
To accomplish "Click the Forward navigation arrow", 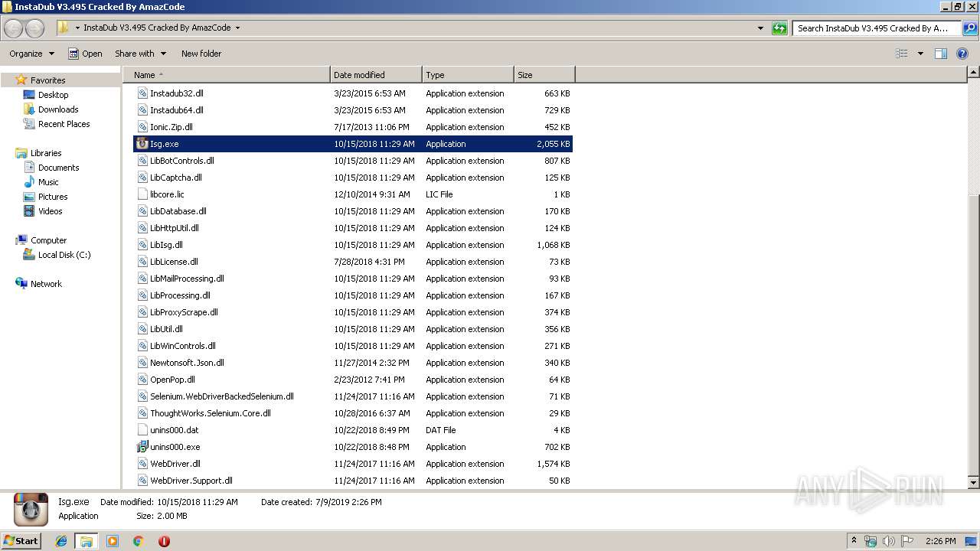I will (x=35, y=28).
